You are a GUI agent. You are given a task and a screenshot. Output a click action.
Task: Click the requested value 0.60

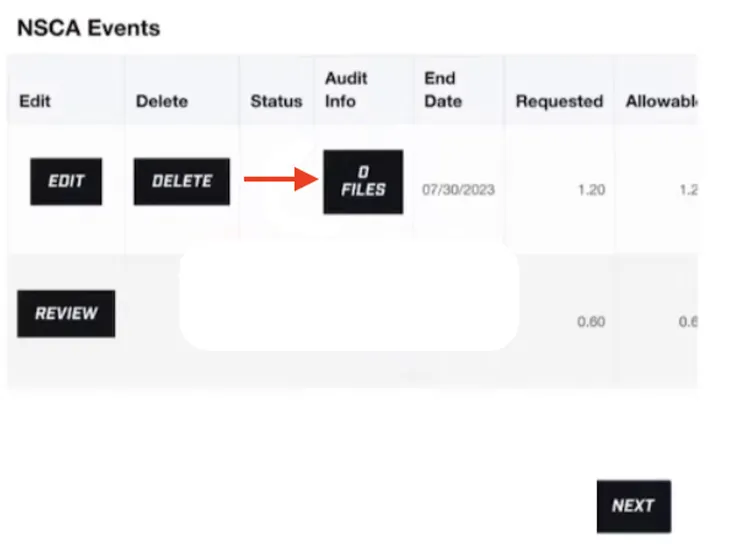(x=592, y=322)
